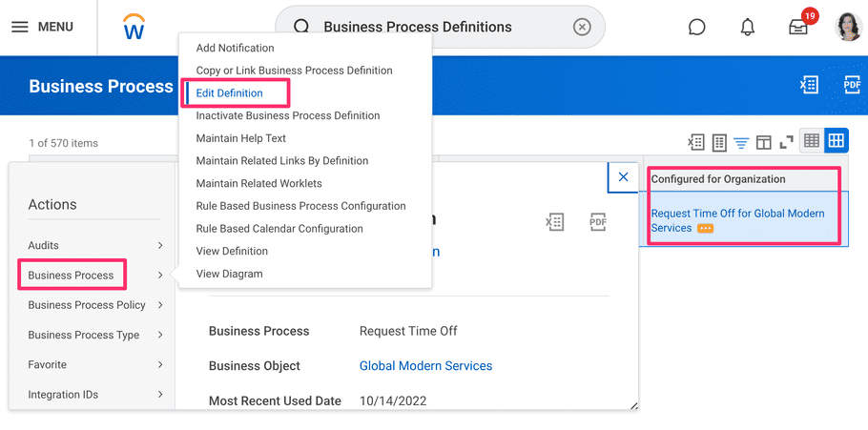Expand table to fullscreen

(x=786, y=143)
